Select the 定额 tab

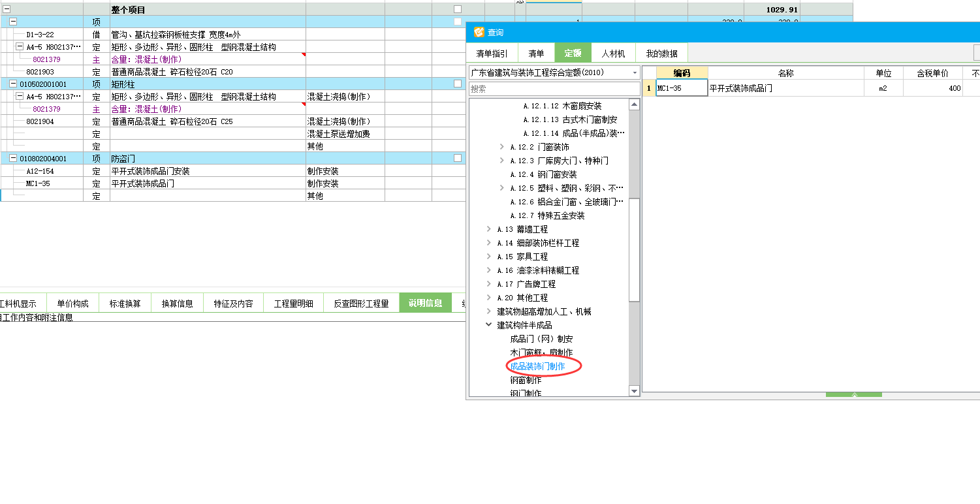tap(573, 54)
